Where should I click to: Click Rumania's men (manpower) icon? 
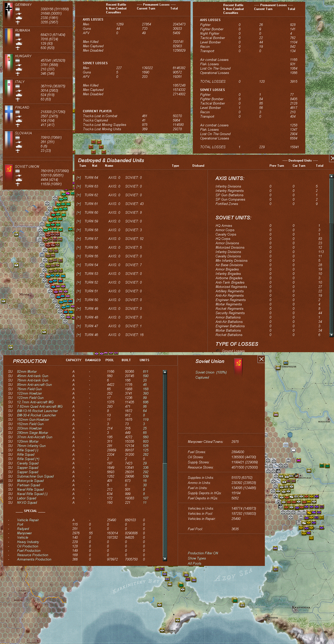17,35
